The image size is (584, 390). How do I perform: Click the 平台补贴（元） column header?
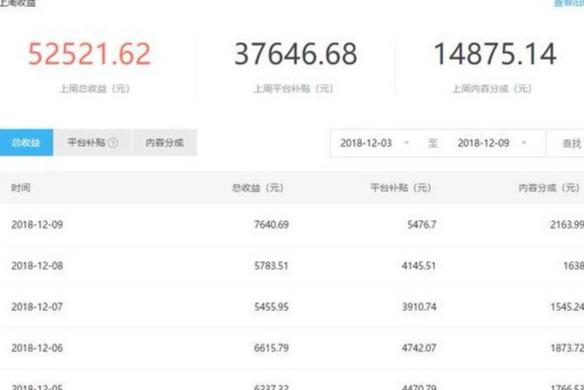[401, 188]
